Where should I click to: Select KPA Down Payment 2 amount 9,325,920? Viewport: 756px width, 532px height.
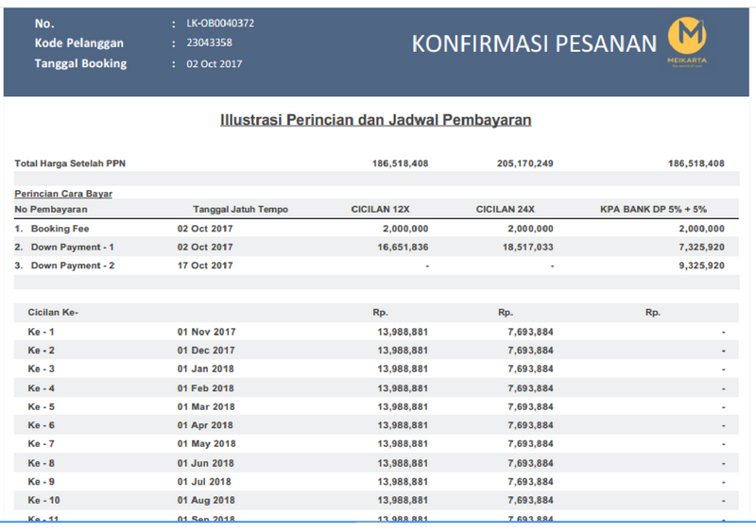pyautogui.click(x=701, y=266)
